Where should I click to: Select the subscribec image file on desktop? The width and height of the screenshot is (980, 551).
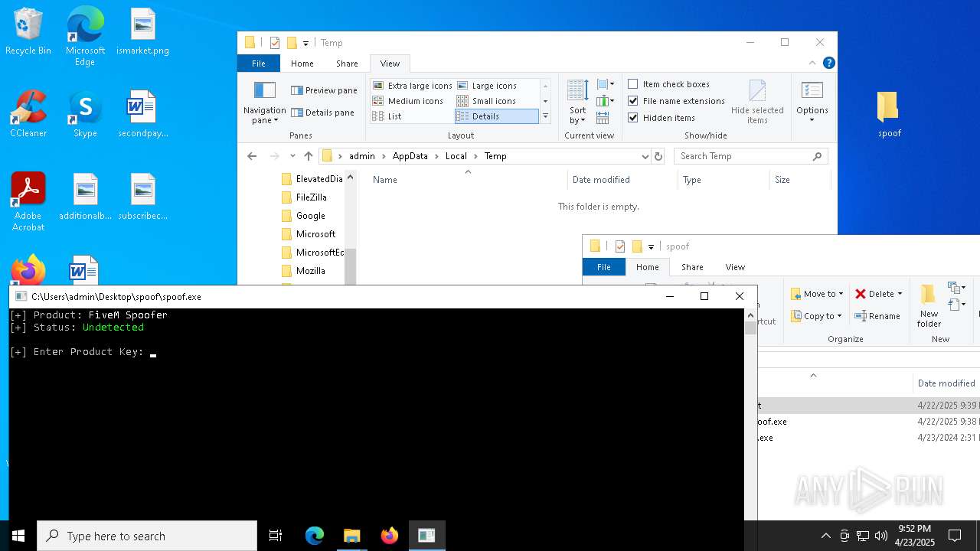(142, 197)
